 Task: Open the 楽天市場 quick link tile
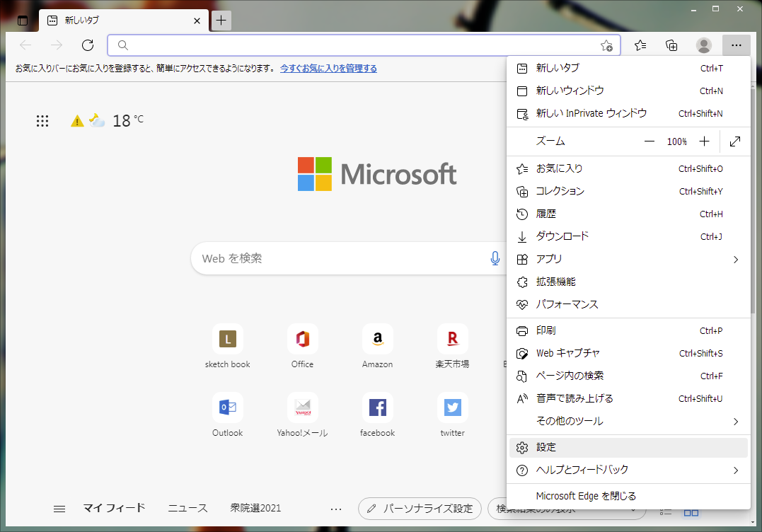point(452,347)
